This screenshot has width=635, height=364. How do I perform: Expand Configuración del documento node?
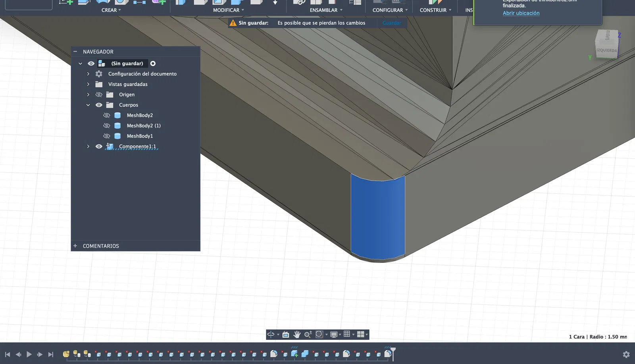[88, 74]
